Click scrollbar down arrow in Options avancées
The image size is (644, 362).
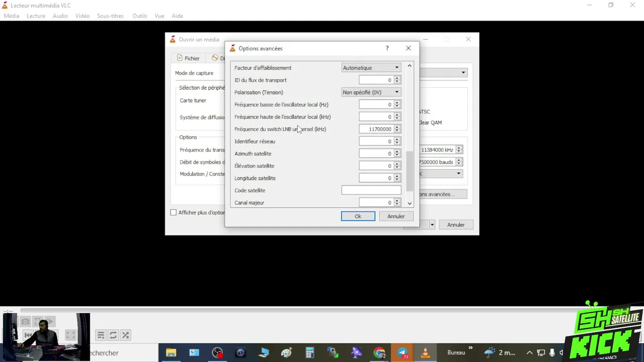[410, 203]
